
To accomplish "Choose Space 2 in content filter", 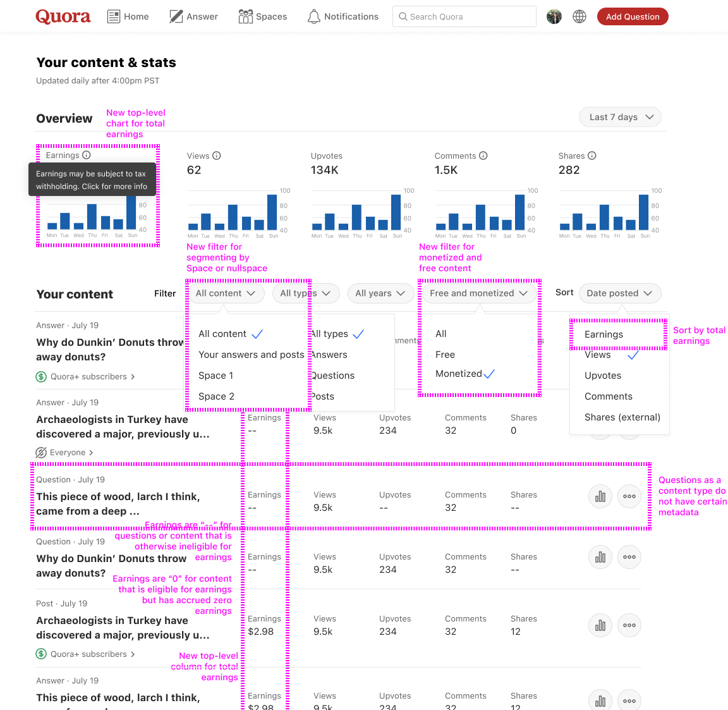I will (216, 396).
